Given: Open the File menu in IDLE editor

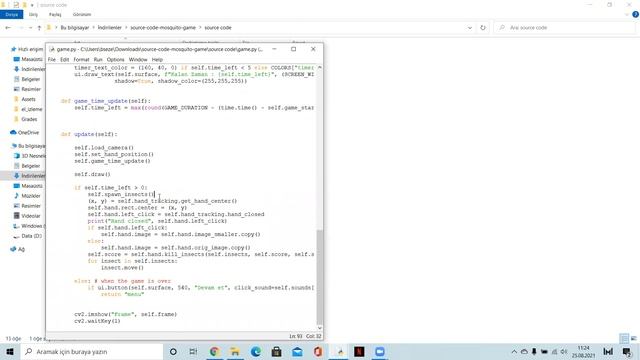Looking at the screenshot, I should click(51, 60).
